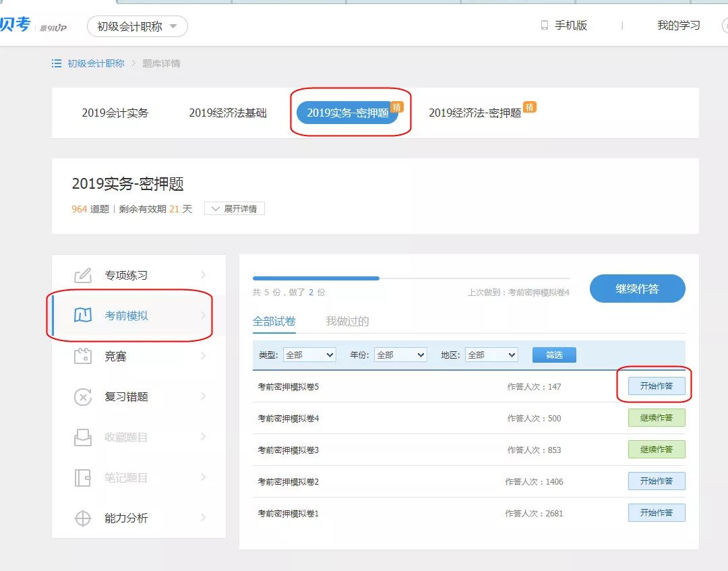Image resolution: width=728 pixels, height=571 pixels.
Task: Click the 竞赛 calendar icon
Action: [83, 356]
